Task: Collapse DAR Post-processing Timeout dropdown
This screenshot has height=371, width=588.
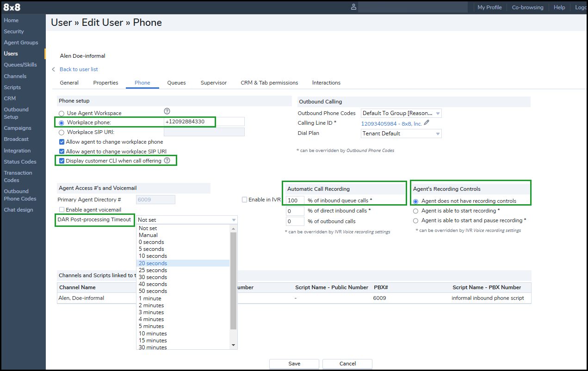Action: click(187, 220)
